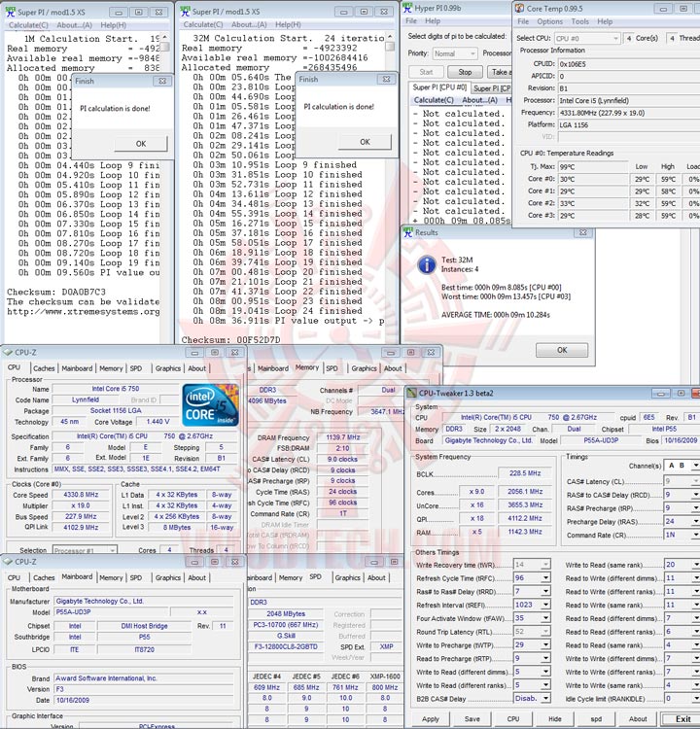
Task: Click the Exit button in CPU-Tweaker
Action: [682, 718]
